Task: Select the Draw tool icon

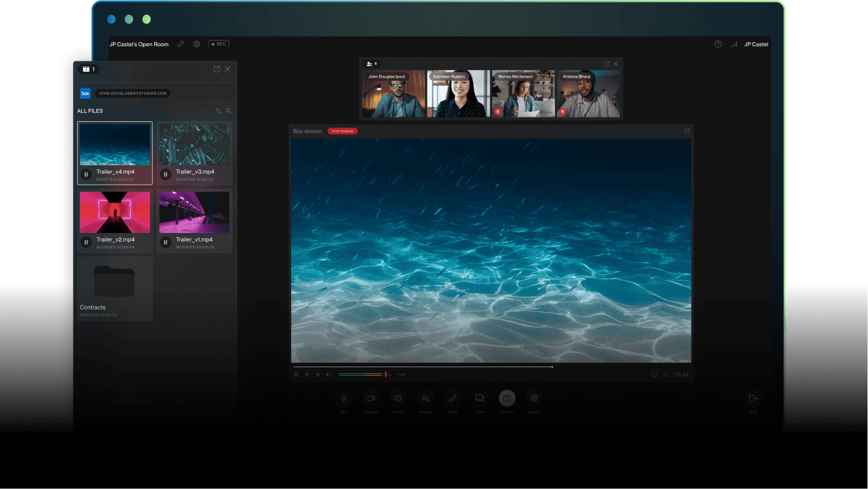Action: coord(452,399)
